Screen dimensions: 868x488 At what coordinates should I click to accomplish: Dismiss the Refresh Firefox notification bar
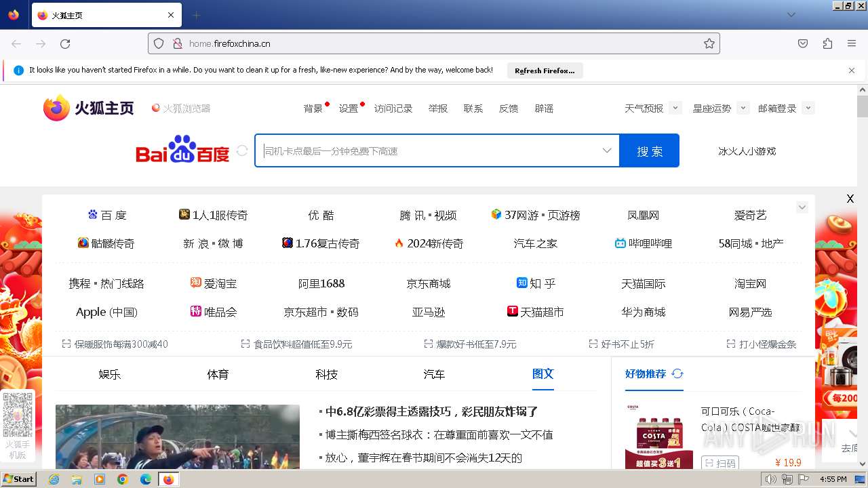pyautogui.click(x=852, y=70)
